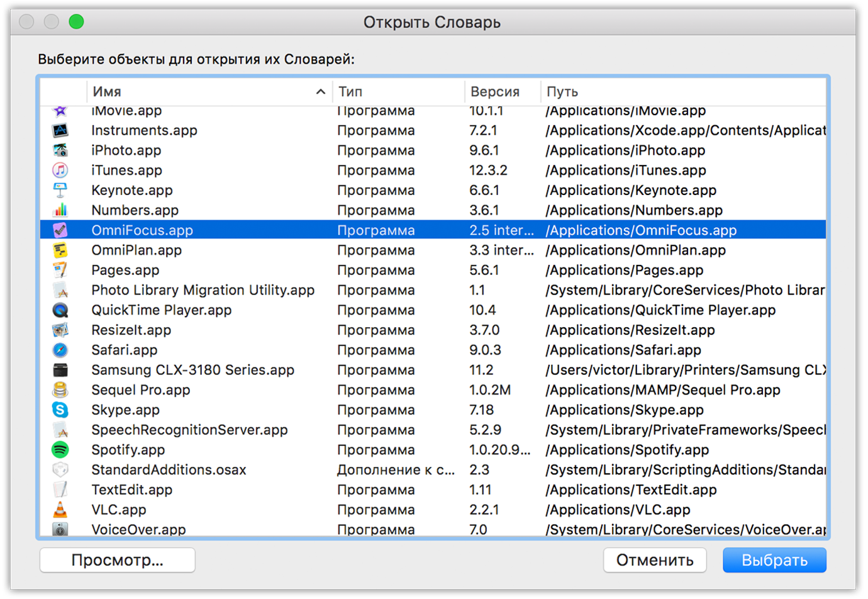Click the Путь column header
This screenshot has width=868, height=599.
(683, 92)
